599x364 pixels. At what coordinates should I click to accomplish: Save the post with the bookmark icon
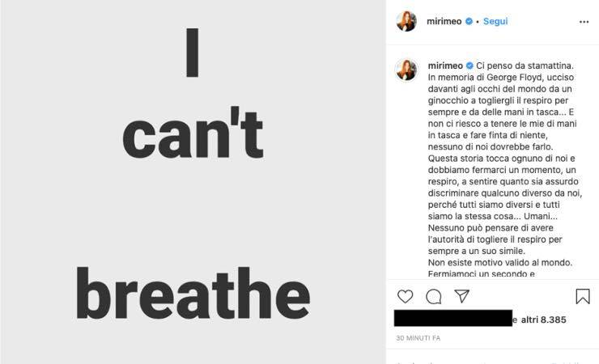582,297
